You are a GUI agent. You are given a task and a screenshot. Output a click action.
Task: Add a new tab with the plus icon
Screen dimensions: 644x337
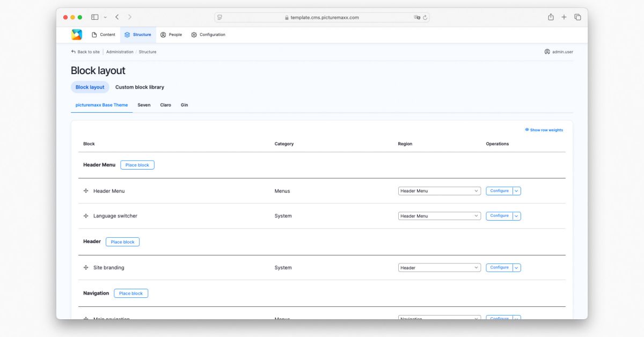(564, 17)
